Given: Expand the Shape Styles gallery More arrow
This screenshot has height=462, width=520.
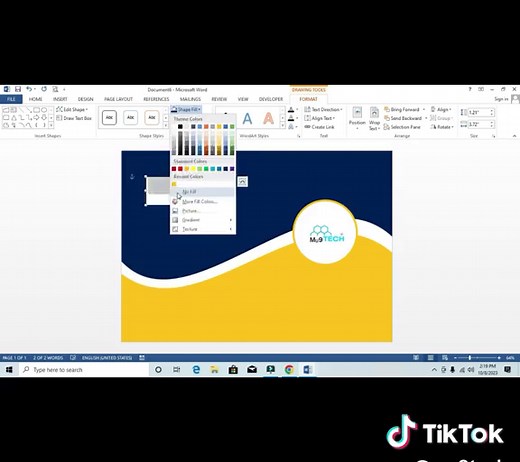Looking at the screenshot, I should (x=165, y=126).
